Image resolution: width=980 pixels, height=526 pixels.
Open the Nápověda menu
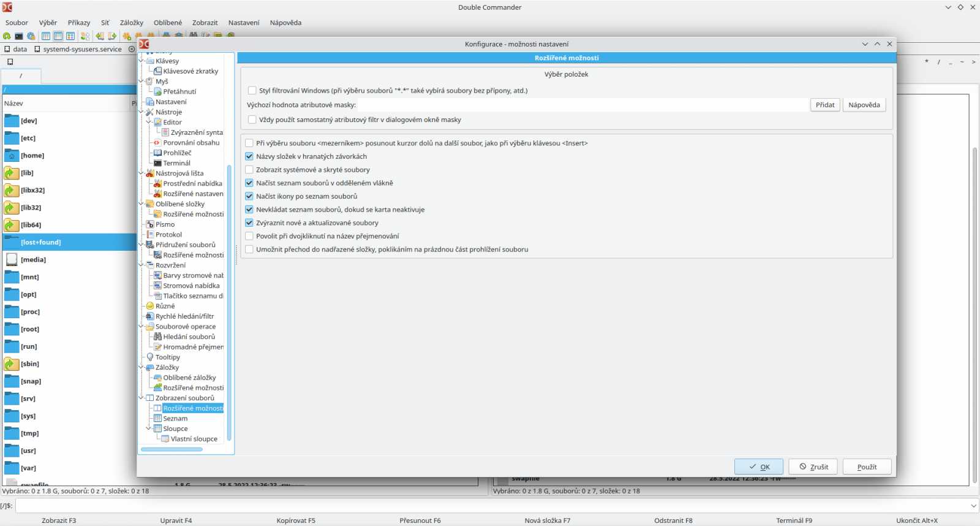[x=285, y=23]
